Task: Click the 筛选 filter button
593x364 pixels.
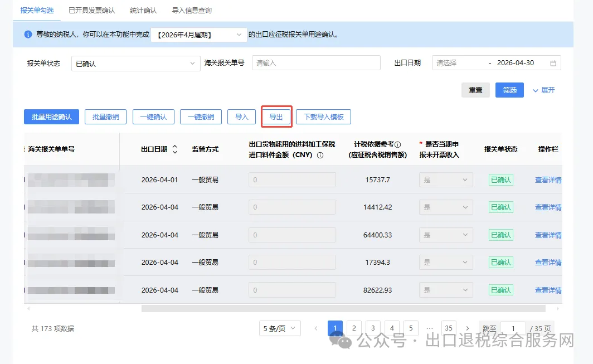Action: pyautogui.click(x=509, y=90)
